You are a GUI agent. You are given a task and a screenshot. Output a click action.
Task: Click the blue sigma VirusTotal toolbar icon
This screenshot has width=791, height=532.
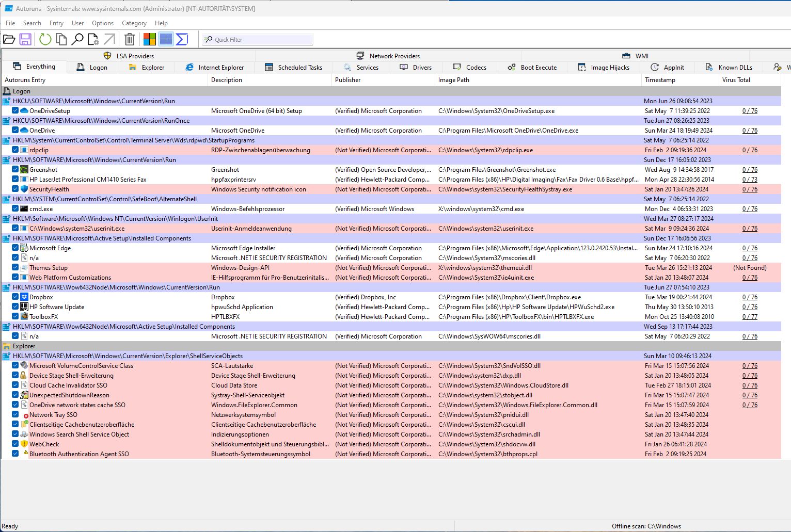182,39
